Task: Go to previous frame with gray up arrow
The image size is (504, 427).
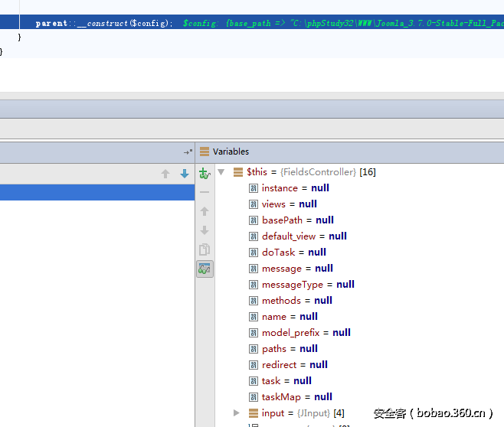Action: (165, 174)
